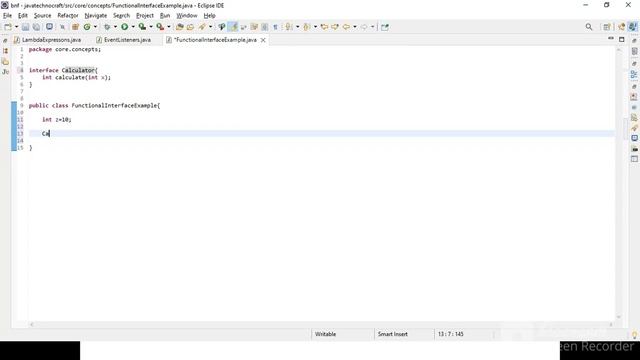Go to Next Annotation icon
The width and height of the screenshot is (640, 360).
tap(289, 27)
